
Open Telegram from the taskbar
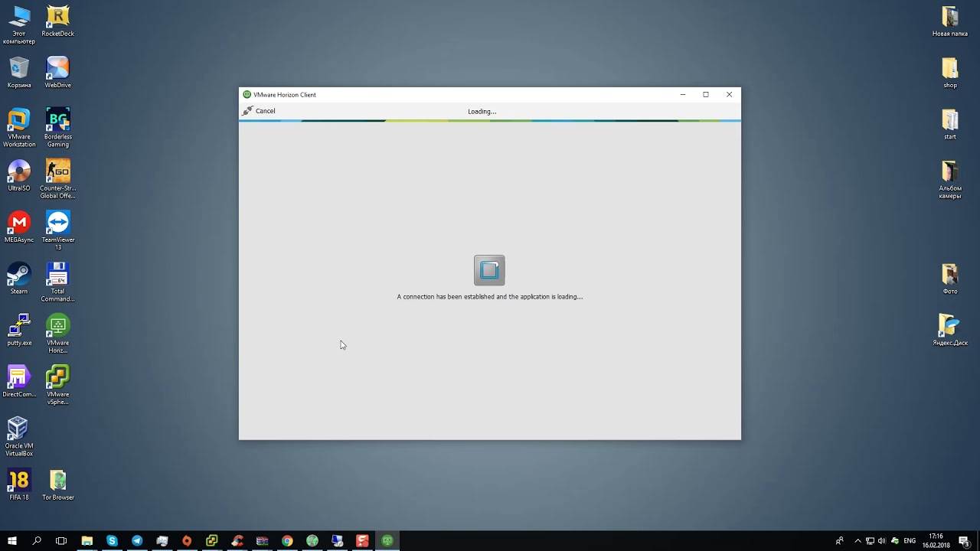[x=137, y=541]
